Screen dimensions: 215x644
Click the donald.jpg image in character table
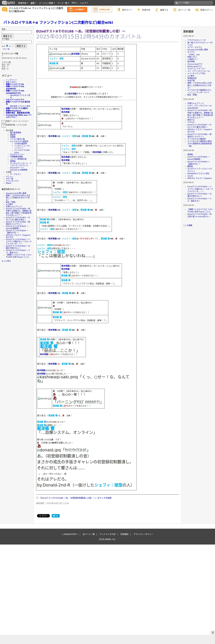[56, 68]
